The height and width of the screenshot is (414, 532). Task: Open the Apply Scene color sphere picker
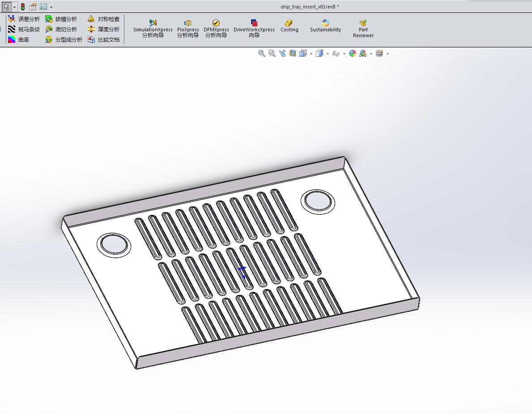(x=362, y=53)
